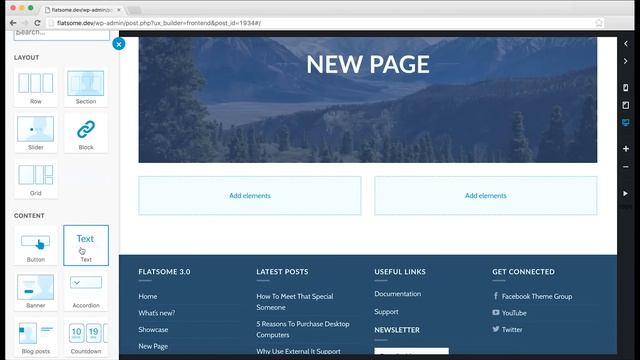The image size is (640, 360).
Task: Insert the Slider element
Action: pyautogui.click(x=36, y=133)
